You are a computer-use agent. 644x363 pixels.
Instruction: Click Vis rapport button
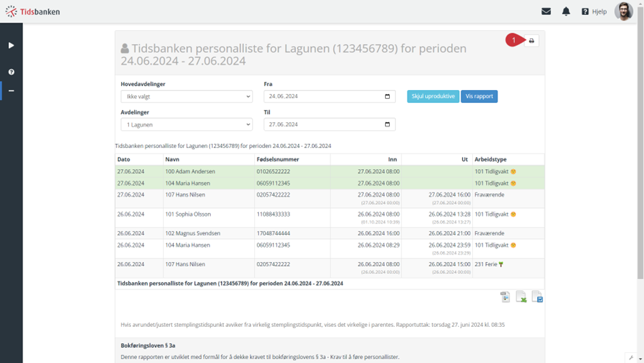click(479, 96)
